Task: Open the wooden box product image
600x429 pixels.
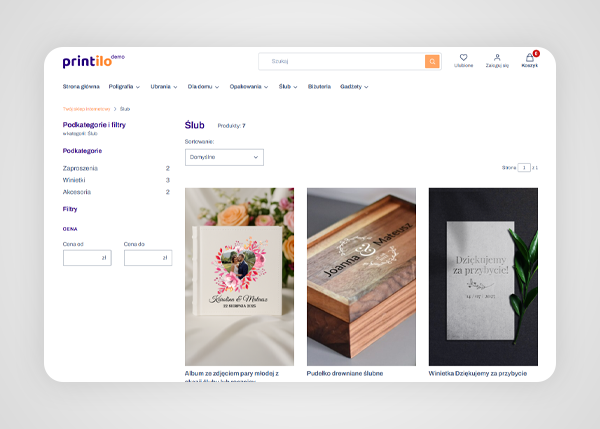Action: click(361, 277)
